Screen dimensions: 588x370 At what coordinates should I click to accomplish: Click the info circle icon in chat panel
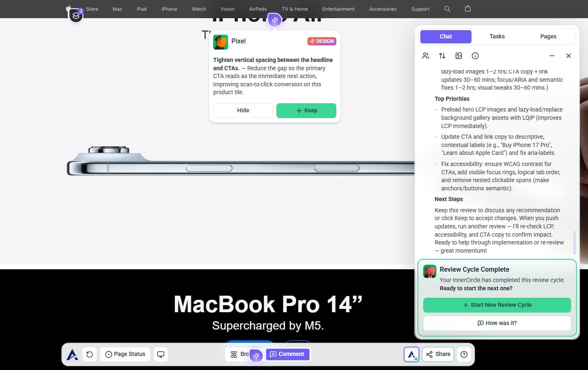475,56
